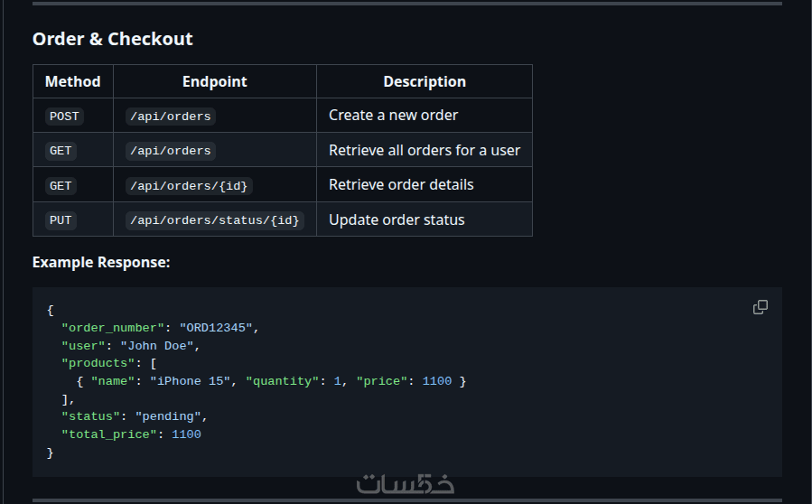Viewport: 812px width, 504px height.
Task: Click 'Retrieve order details' description cell
Action: point(401,184)
